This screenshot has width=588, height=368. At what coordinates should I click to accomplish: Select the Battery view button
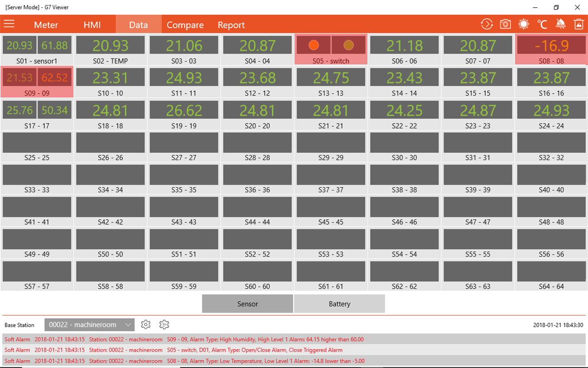pyautogui.click(x=339, y=304)
